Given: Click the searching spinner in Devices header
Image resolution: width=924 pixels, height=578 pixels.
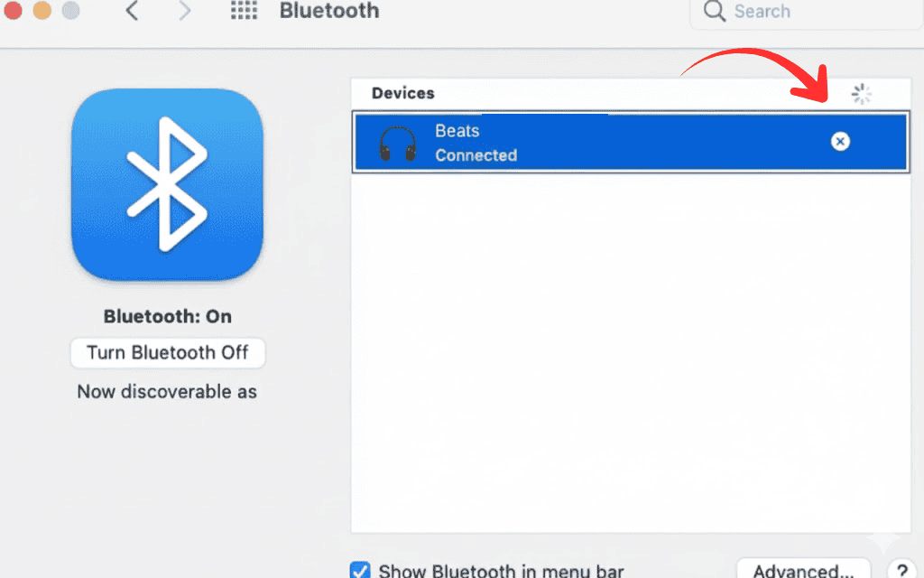Looking at the screenshot, I should pos(861,94).
